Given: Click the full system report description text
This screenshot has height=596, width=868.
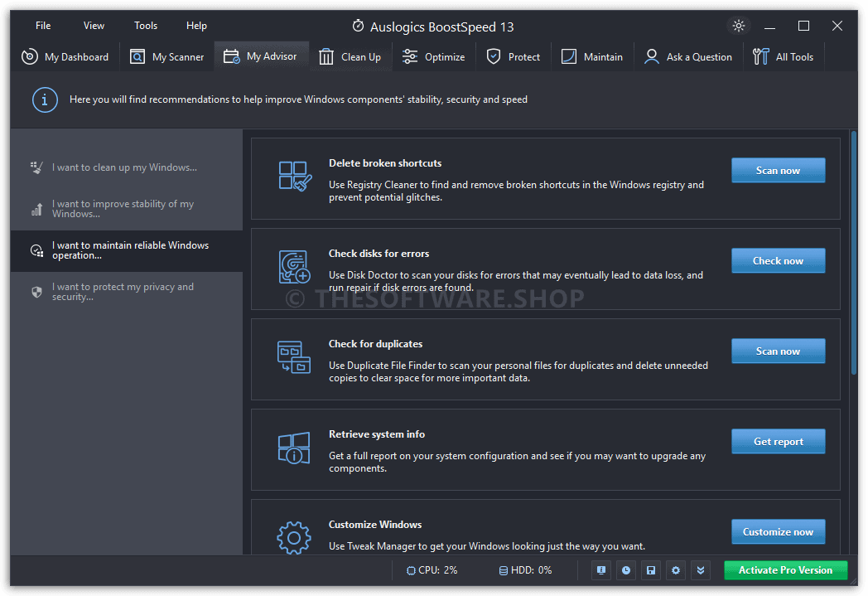Looking at the screenshot, I should click(x=518, y=462).
